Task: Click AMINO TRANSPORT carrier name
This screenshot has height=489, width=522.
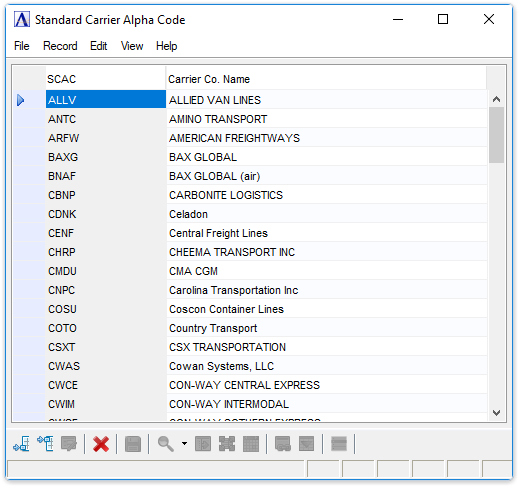Action: pos(218,119)
